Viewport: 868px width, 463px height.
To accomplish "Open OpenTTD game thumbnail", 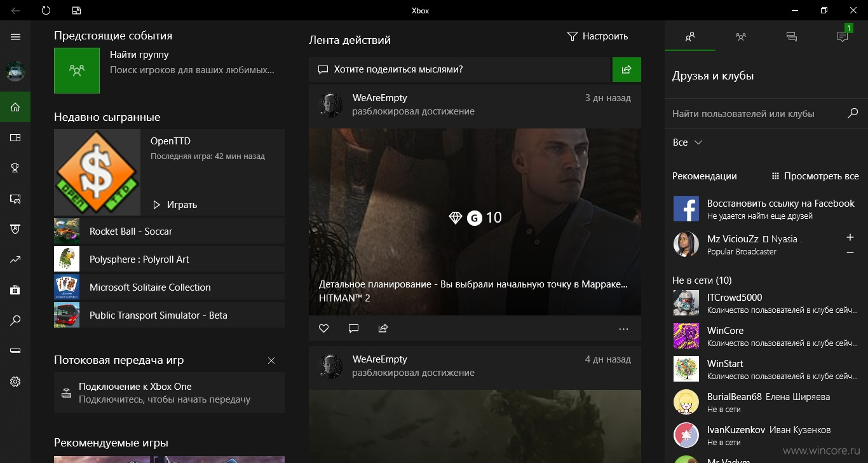I will (97, 172).
